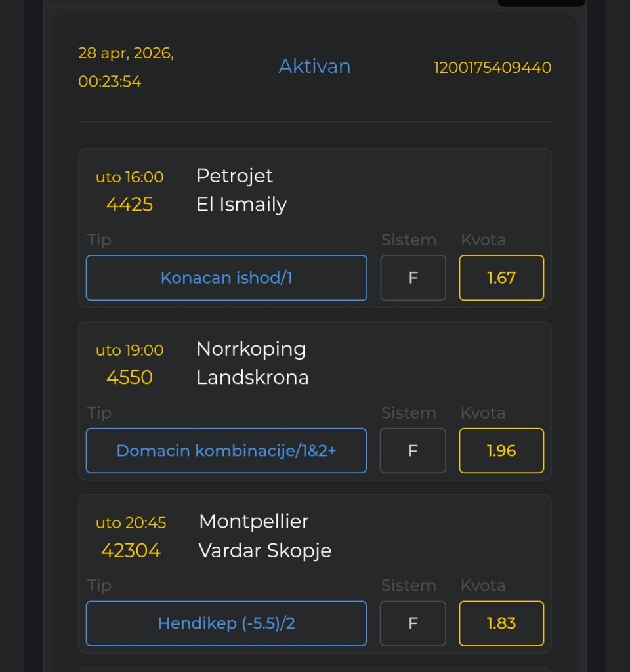Click the ticket date 28 apr, 2026
The image size is (630, 672).
126,54
